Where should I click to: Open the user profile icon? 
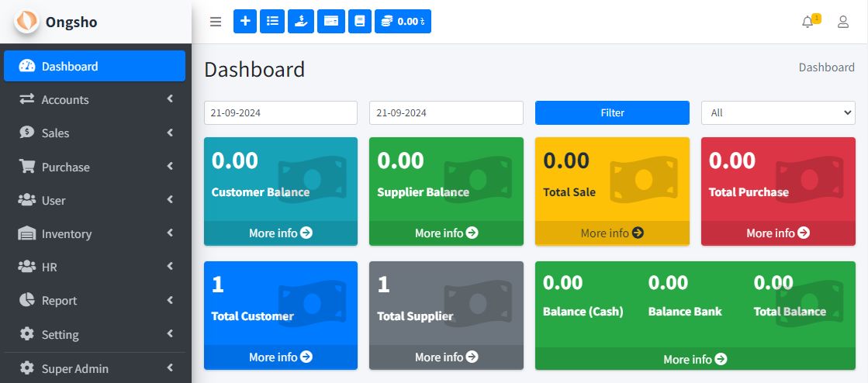coord(843,22)
